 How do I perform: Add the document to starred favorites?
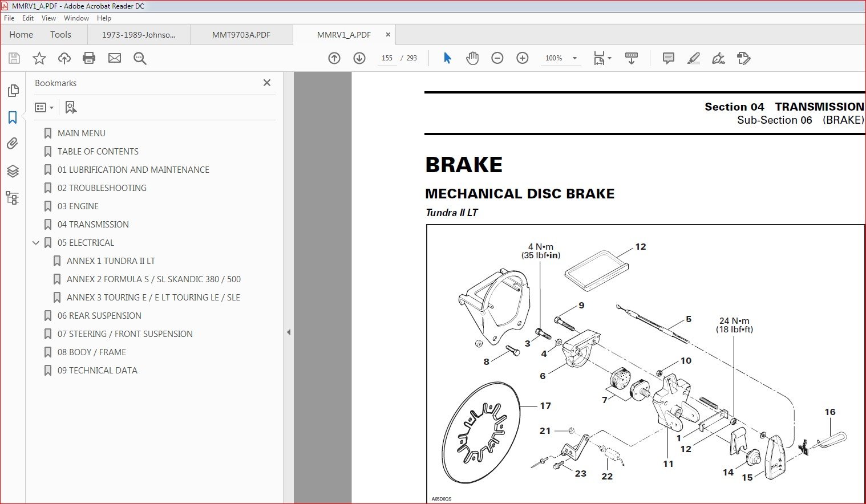(x=39, y=58)
